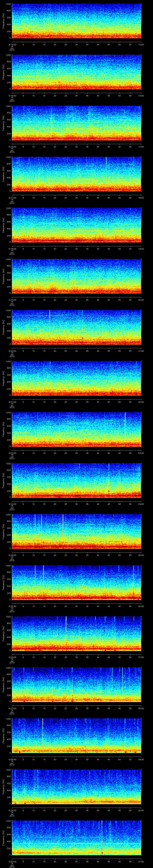
Task: Select the spectrogram panel starting at 6:14:00
Action: tap(76, 21)
